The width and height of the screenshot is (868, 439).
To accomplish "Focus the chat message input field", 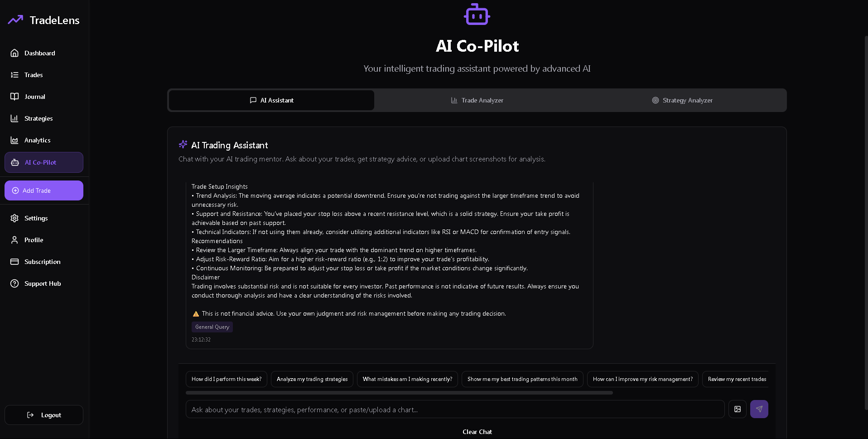I will point(455,410).
